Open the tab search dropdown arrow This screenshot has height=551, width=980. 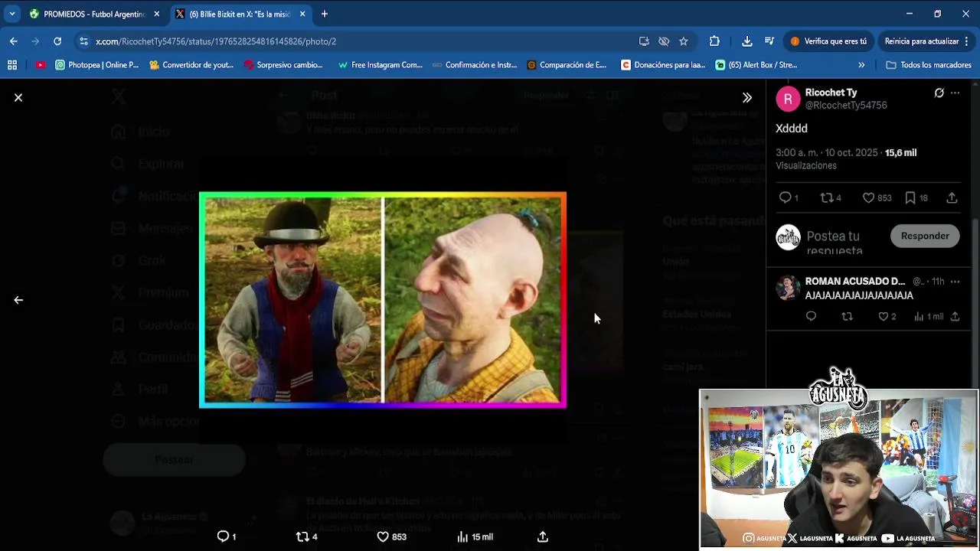coord(12,14)
